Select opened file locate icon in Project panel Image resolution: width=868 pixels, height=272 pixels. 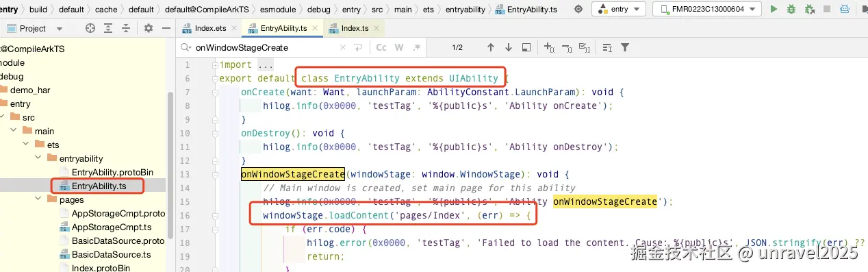point(90,28)
